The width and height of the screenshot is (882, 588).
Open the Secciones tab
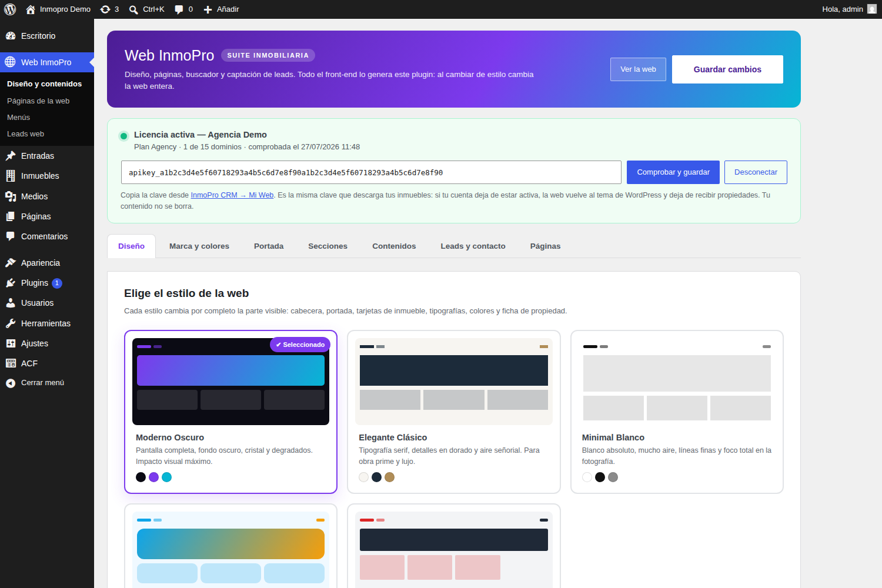(x=328, y=246)
